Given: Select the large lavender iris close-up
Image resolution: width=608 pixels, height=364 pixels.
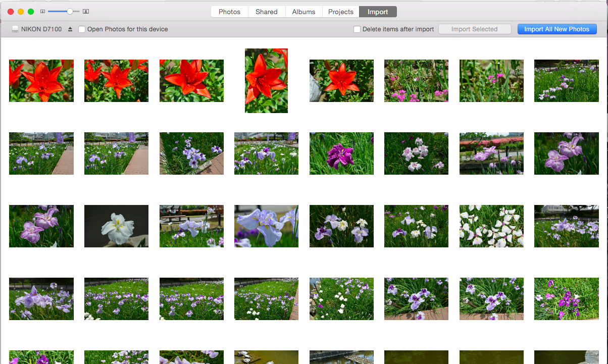Looking at the screenshot, I should click(266, 226).
